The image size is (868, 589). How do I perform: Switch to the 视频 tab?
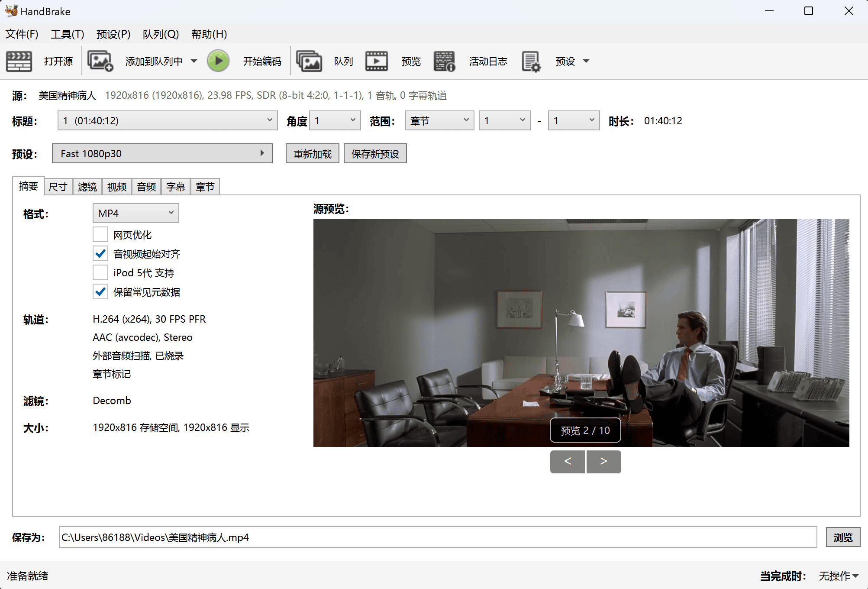[x=117, y=187]
